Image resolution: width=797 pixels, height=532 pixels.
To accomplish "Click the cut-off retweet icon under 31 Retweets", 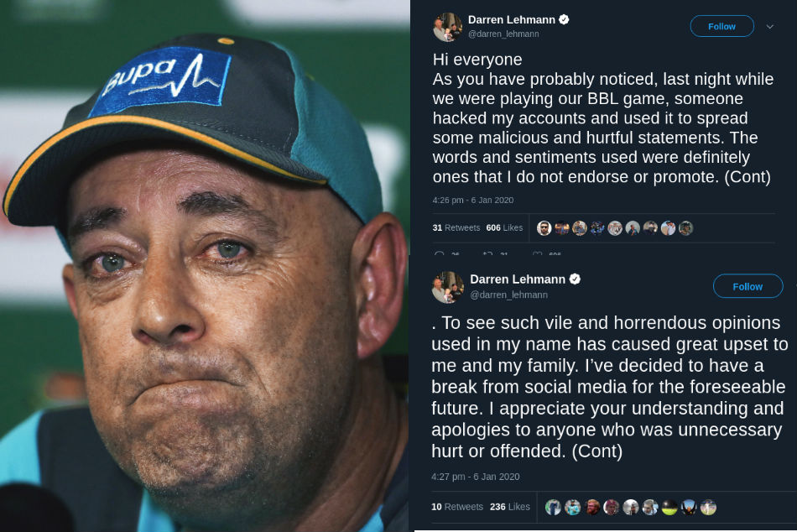I will tap(488, 253).
